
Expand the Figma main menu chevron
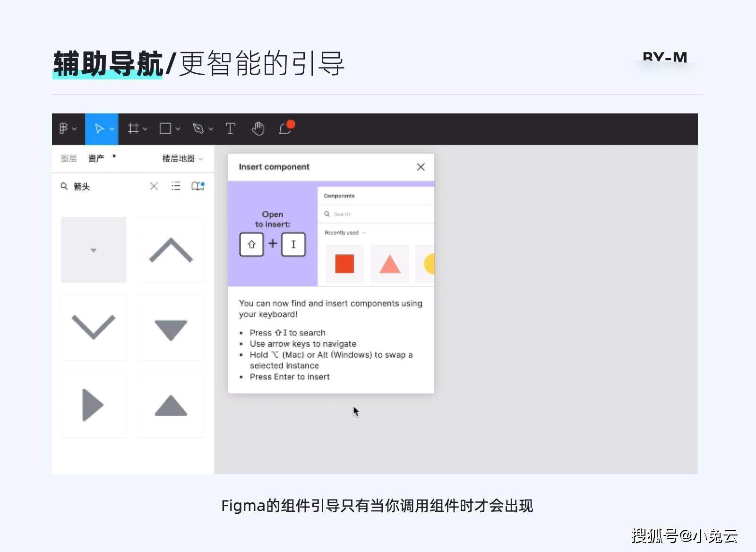click(75, 129)
